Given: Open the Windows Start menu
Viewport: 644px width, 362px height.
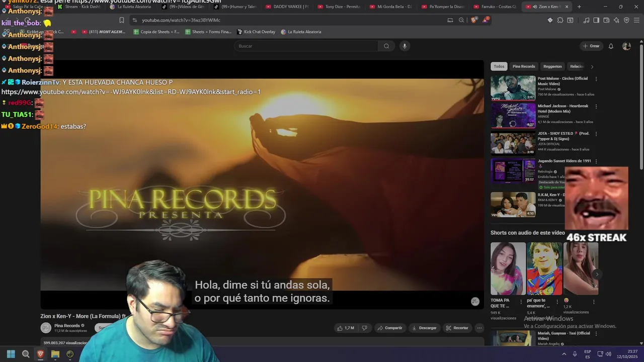Looking at the screenshot, I should 11,354.
